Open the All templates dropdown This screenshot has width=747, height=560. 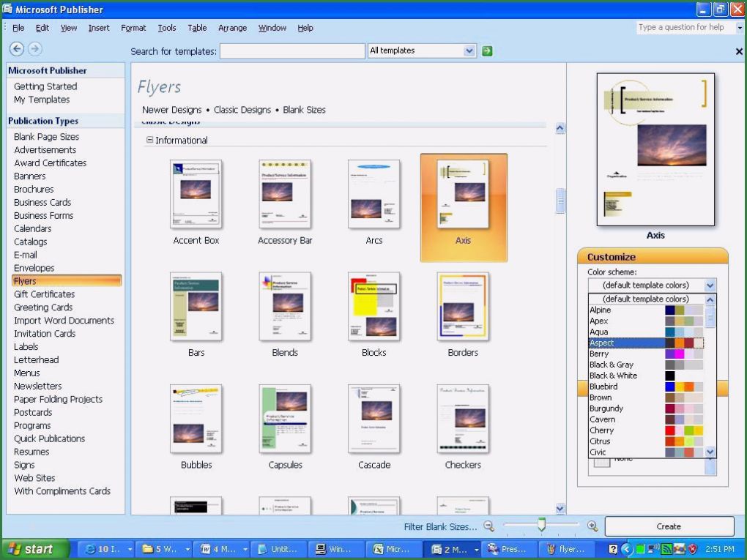469,51
